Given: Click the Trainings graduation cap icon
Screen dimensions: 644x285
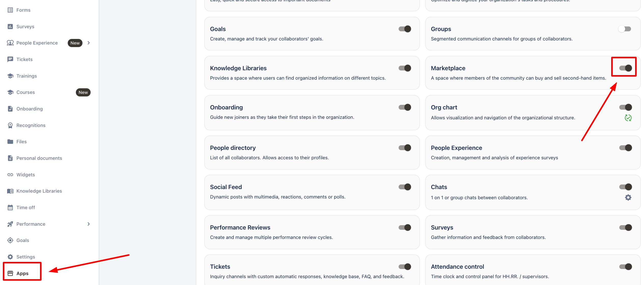Looking at the screenshot, I should (x=10, y=76).
